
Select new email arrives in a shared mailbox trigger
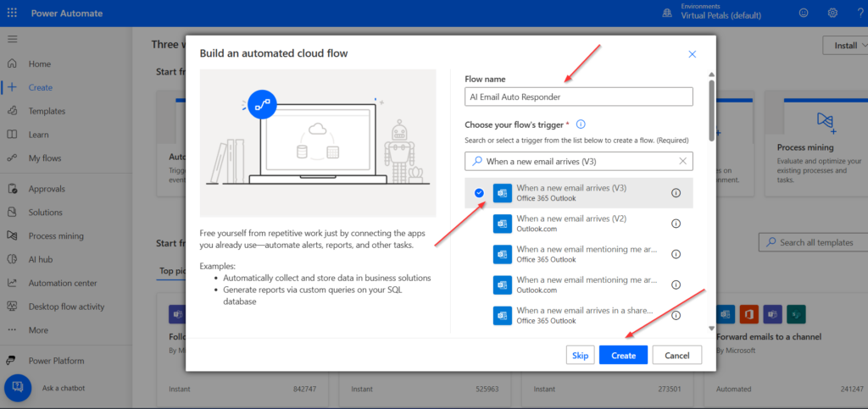pos(578,315)
